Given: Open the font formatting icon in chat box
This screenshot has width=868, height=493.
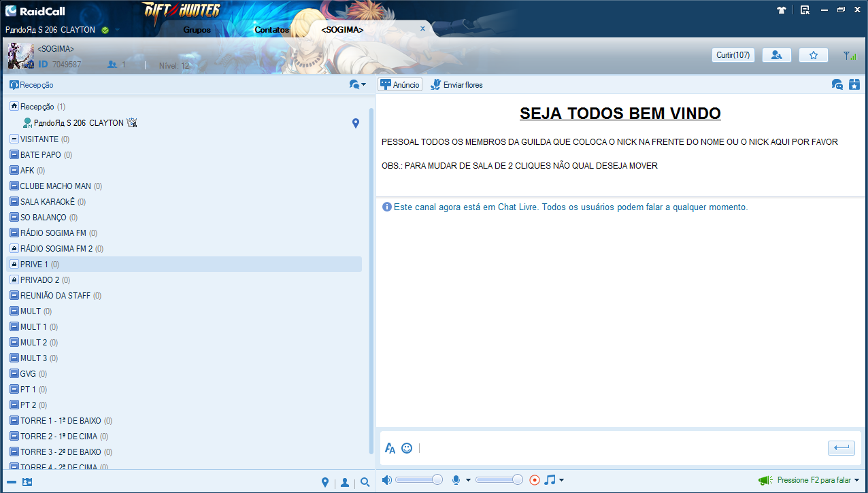Looking at the screenshot, I should pyautogui.click(x=390, y=448).
